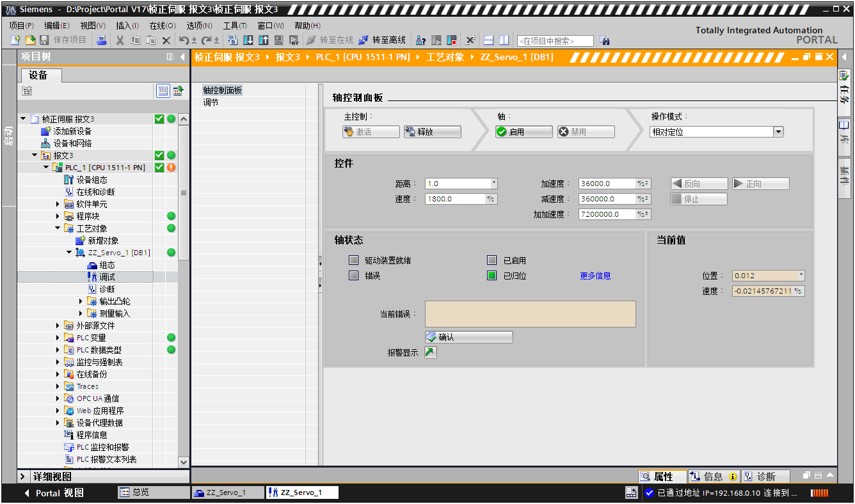The width and height of the screenshot is (855, 504).
Task: Click the undo arrow icon
Action: pyautogui.click(x=185, y=40)
